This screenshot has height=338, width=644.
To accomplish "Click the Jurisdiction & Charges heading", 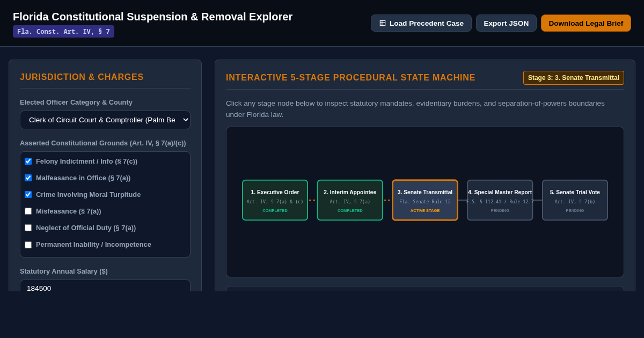I will tap(82, 77).
